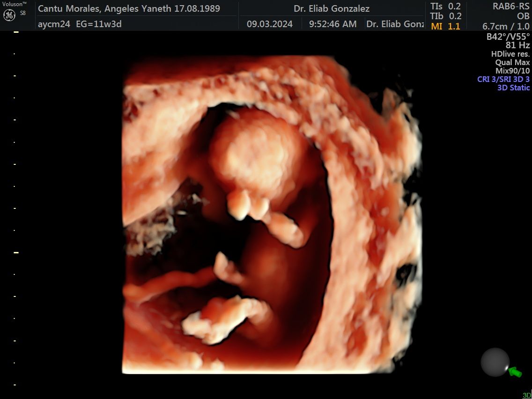Click the top tick of depth scale
Screen dimensions: 532x399
click(x=16, y=32)
